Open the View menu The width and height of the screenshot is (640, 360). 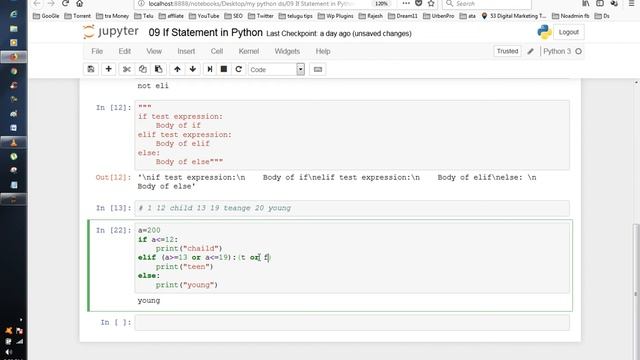tap(154, 51)
